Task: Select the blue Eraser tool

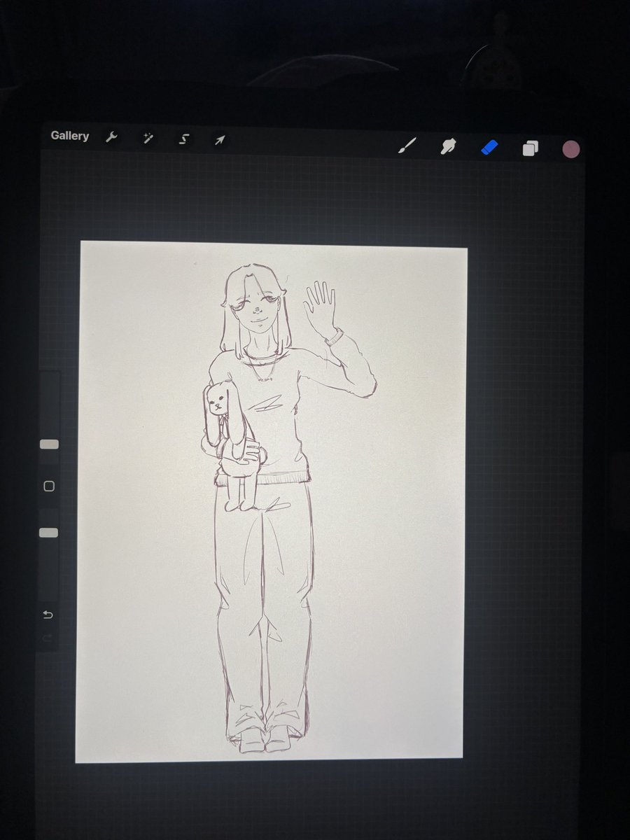Action: coord(489,147)
